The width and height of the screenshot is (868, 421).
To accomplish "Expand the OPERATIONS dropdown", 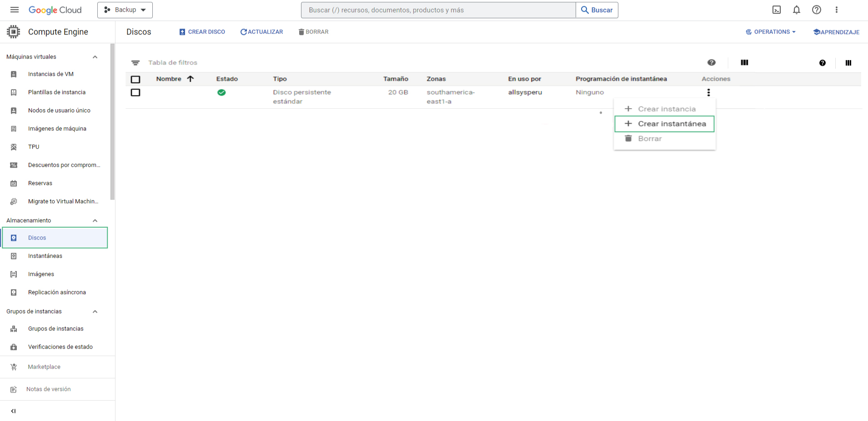I will pos(771,32).
